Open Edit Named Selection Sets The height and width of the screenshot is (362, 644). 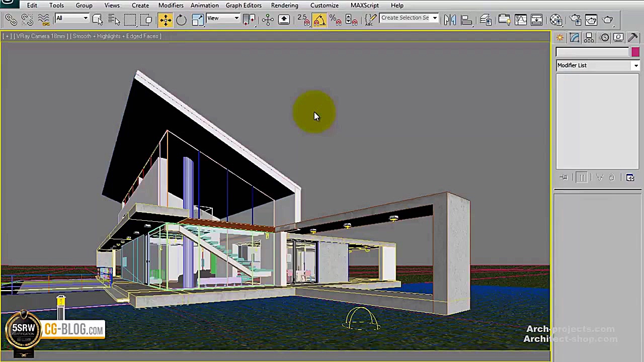[x=371, y=20]
